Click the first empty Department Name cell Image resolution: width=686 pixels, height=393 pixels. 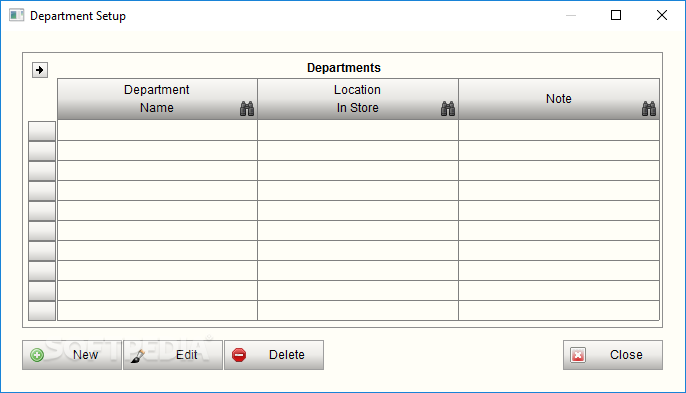(x=158, y=130)
